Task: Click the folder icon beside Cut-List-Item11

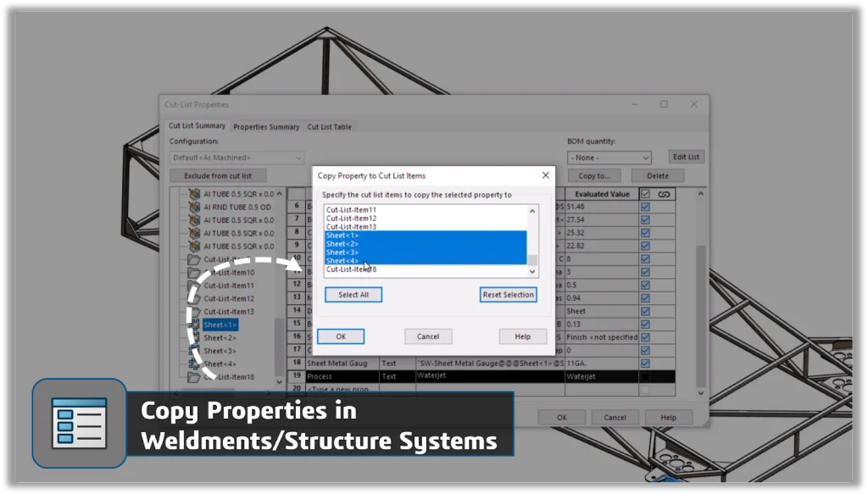Action: (x=194, y=286)
